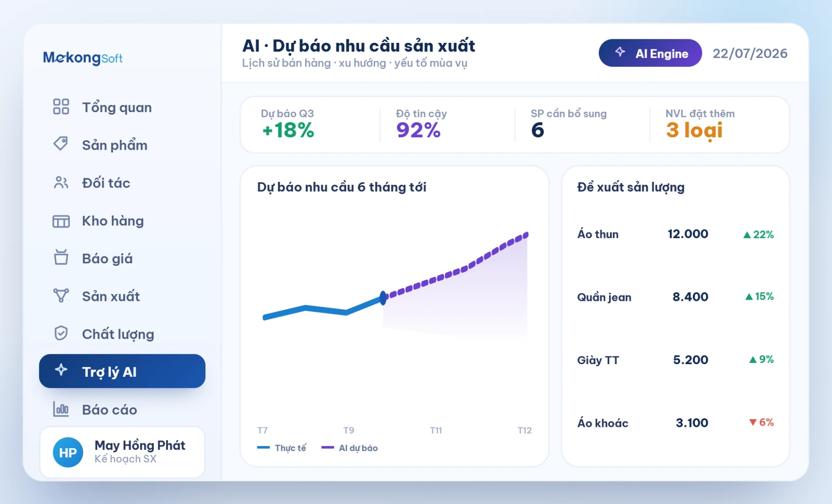Click the Sản phẩm tag icon
832x504 pixels.
[x=61, y=144]
